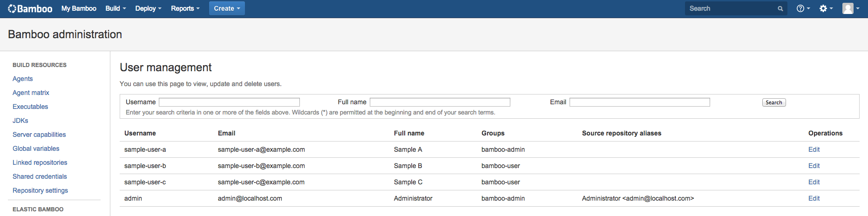
Task: Click the User management heading
Action: tap(166, 67)
